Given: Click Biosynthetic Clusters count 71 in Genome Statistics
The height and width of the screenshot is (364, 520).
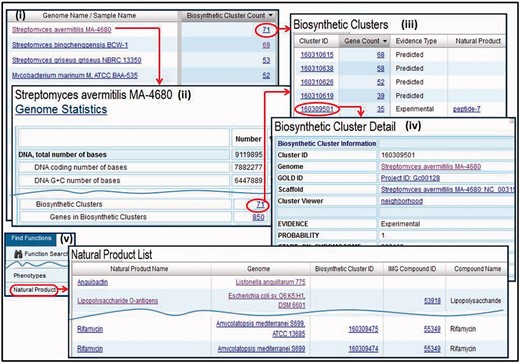Looking at the screenshot, I should [x=260, y=205].
